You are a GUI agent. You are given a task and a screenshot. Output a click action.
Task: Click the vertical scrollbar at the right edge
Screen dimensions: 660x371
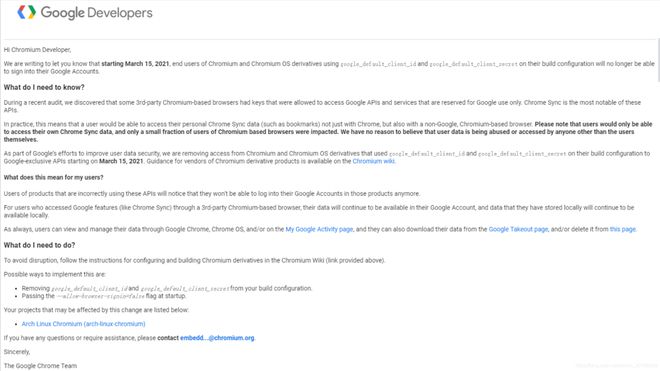pyautogui.click(x=658, y=59)
